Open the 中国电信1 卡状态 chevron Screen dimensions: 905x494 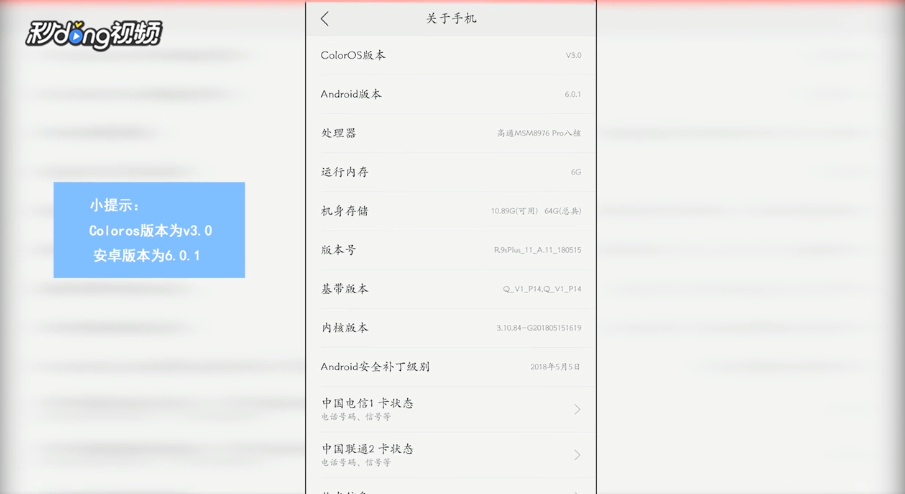point(577,409)
